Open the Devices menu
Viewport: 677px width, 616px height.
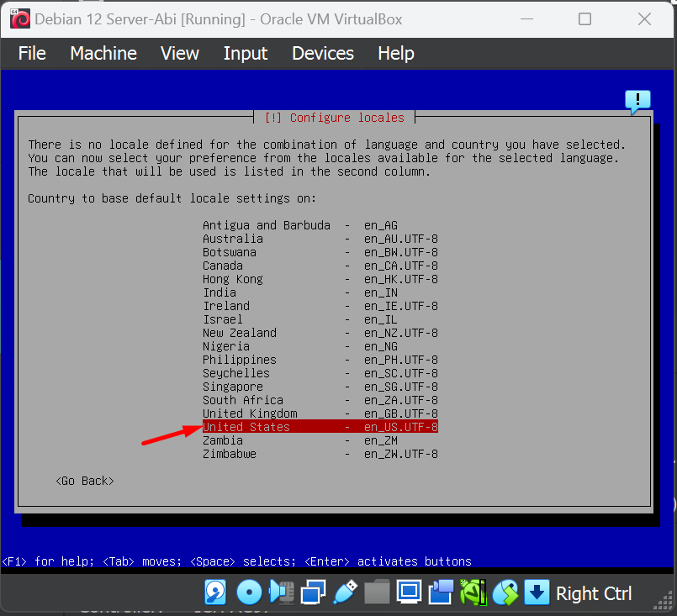tap(323, 54)
